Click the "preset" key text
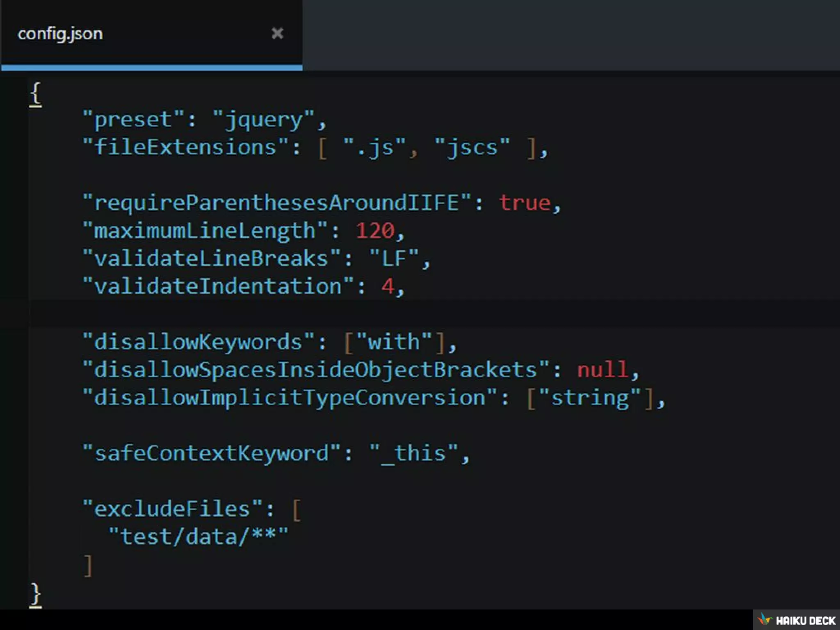The width and height of the screenshot is (840, 630). click(x=134, y=120)
